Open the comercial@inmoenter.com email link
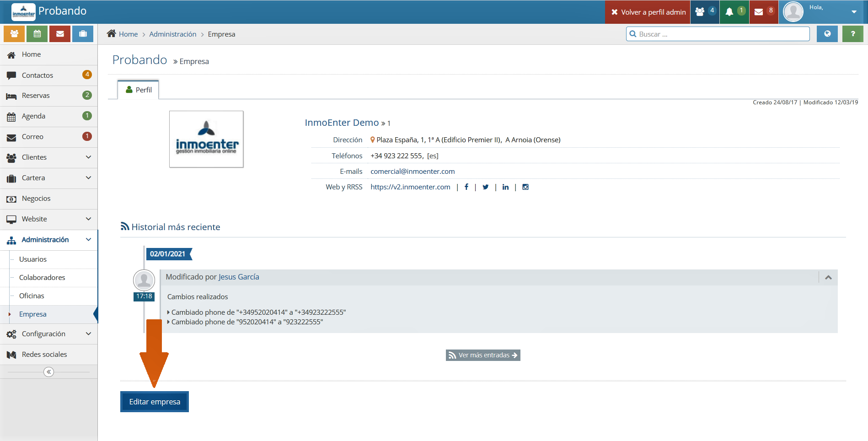 pyautogui.click(x=413, y=171)
